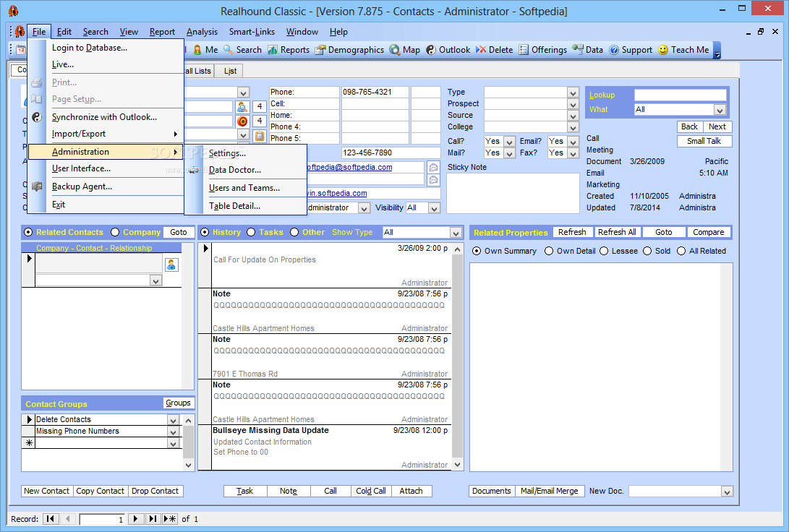Click the Lookup input field
Viewport: 789px width, 532px height.
(681, 95)
